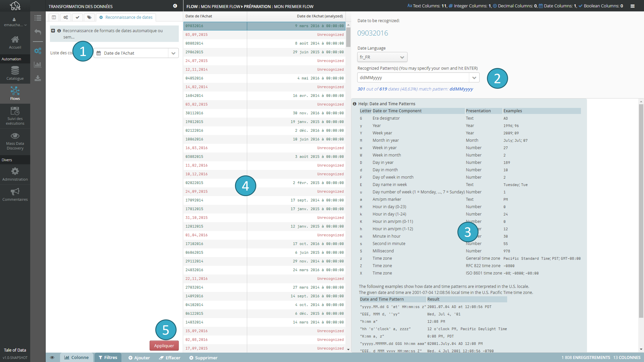Viewport: 644px width, 362px height.
Task: Click the Date Columns: 1 indicator
Action: pos(558,6)
